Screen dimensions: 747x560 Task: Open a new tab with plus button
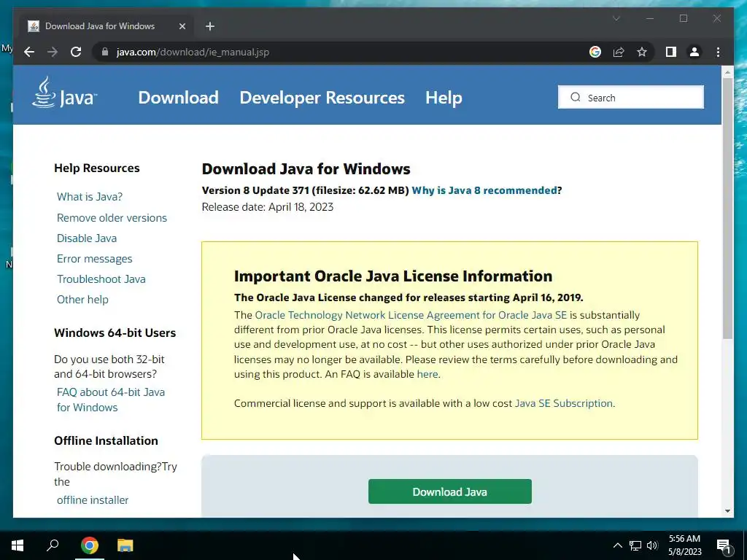[210, 26]
